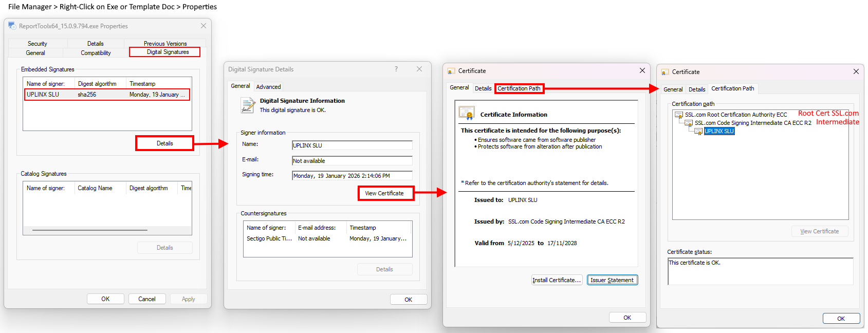Image resolution: width=868 pixels, height=333 pixels.
Task: Click the E-mail field showing Not available
Action: 352,161
